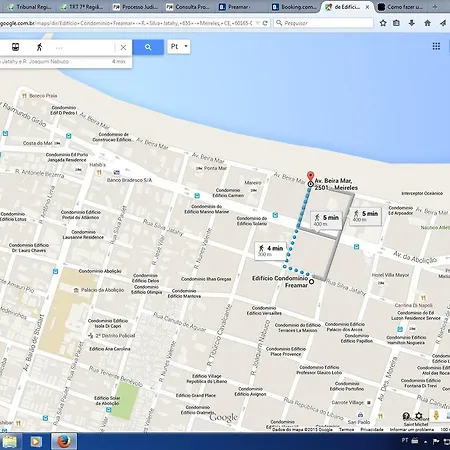Reload the page from the address bar

pos(265,23)
